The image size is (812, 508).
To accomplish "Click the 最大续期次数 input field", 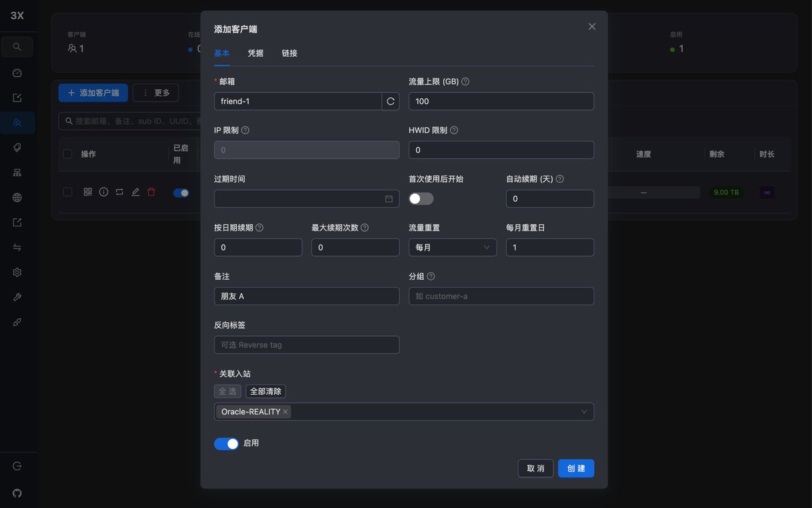I will (x=355, y=247).
